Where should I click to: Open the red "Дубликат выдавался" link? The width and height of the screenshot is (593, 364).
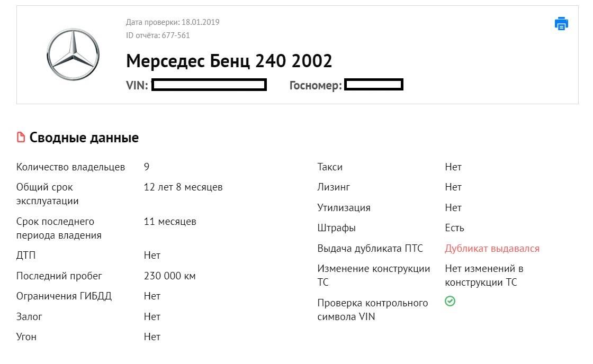pos(492,248)
